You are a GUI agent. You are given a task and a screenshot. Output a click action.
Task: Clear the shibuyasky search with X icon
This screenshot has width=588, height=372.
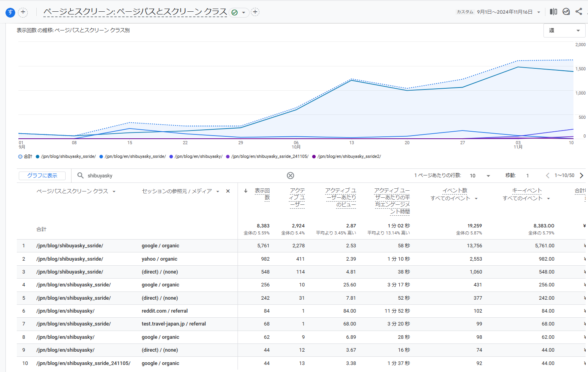point(290,175)
